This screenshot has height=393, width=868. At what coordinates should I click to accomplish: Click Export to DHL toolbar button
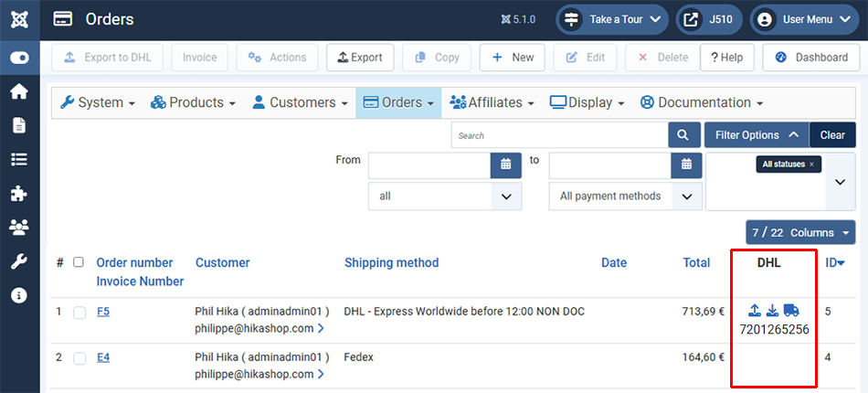click(x=108, y=58)
